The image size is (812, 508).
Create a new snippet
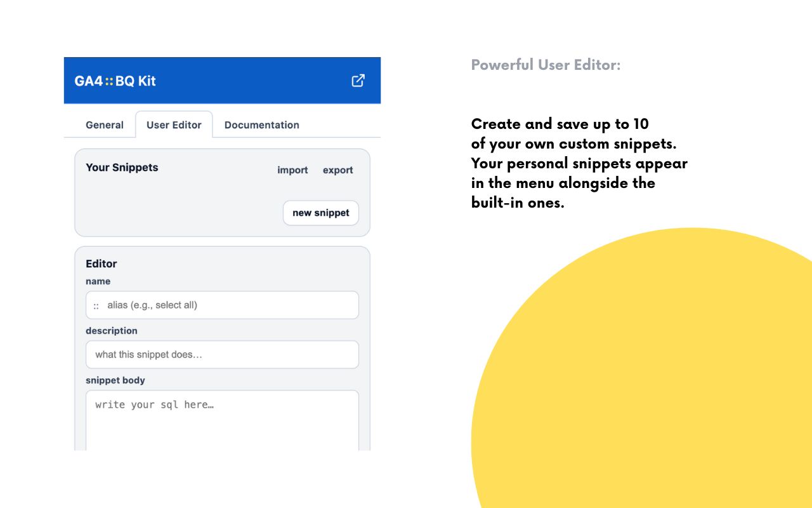tap(321, 213)
